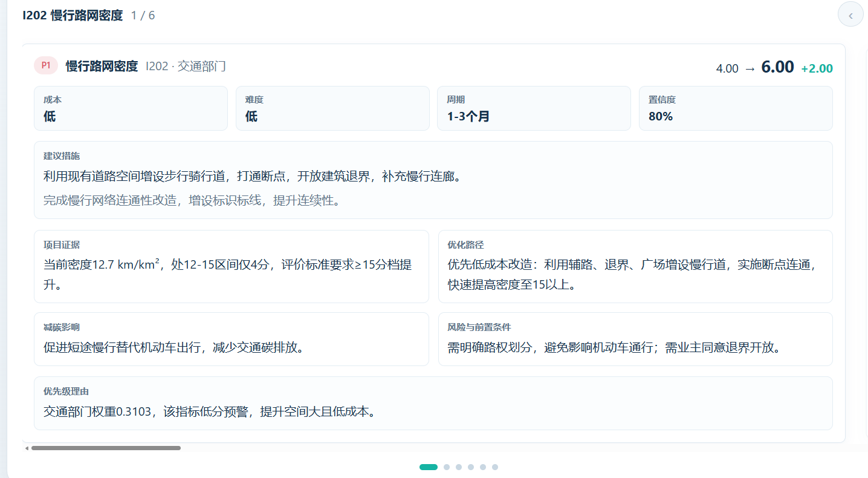
Task: Click the 慢行路网密度 card title
Action: point(102,66)
